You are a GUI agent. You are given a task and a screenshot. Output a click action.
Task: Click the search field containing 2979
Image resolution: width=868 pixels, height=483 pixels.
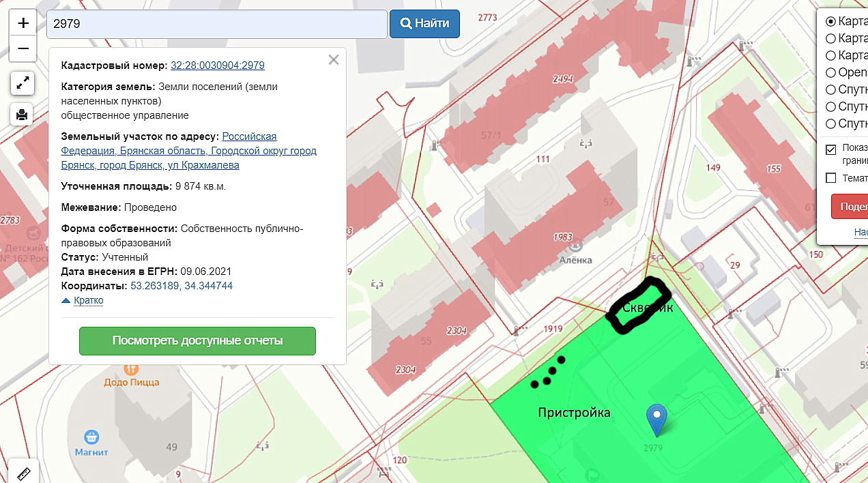click(x=217, y=24)
